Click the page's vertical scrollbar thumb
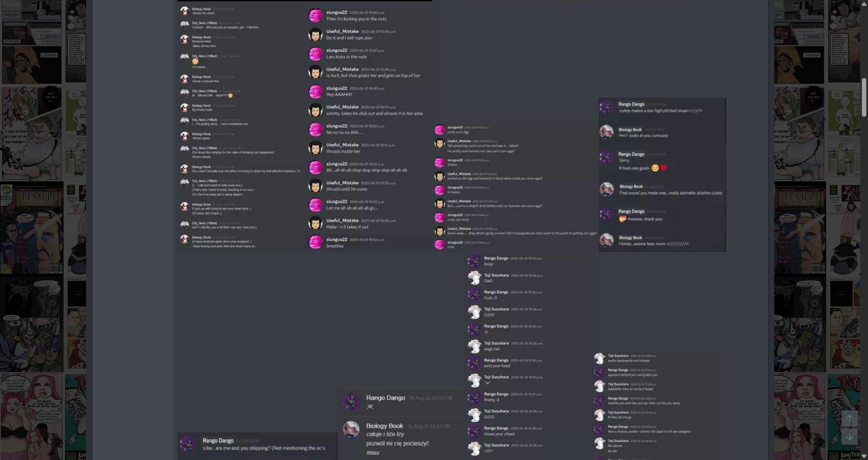This screenshot has width=868, height=460. 864,97
